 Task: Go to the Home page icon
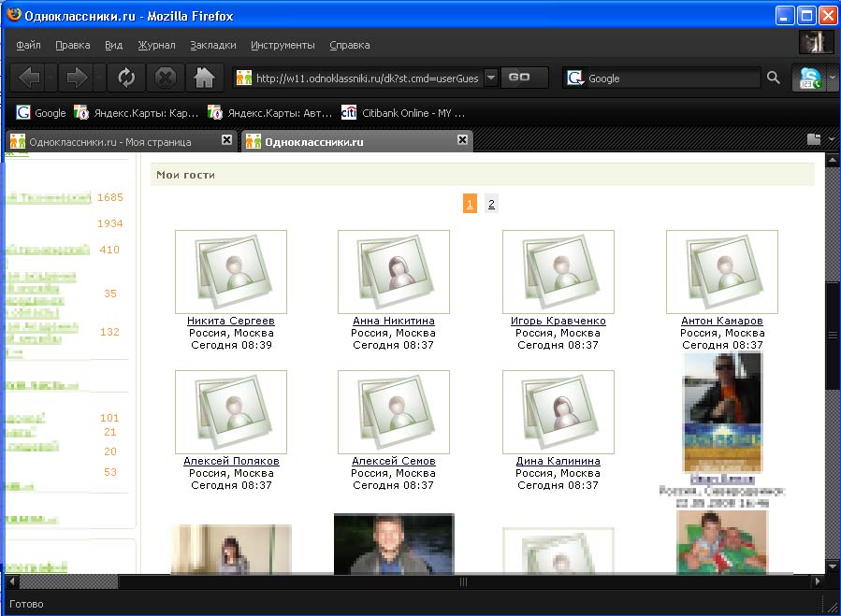click(x=203, y=78)
